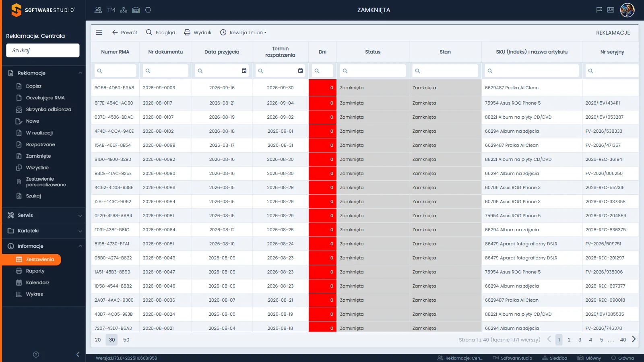The width and height of the screenshot is (644, 362).
Task: Open the organization structure icon in the top bar
Action: (x=124, y=10)
